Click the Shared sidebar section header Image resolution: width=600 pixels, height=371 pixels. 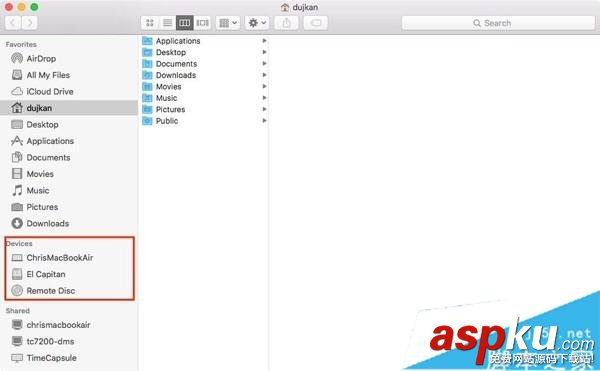[x=18, y=311]
